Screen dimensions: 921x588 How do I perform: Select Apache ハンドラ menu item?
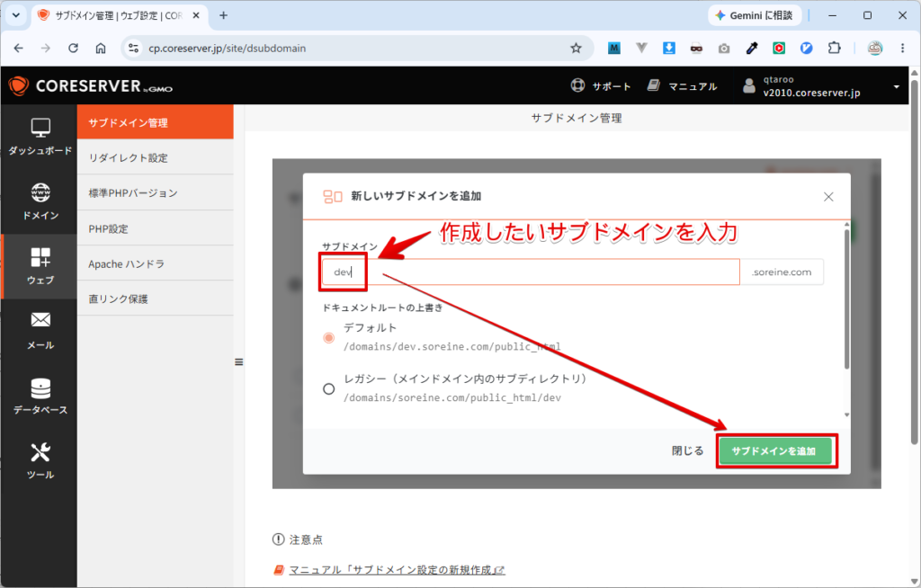coord(155,263)
